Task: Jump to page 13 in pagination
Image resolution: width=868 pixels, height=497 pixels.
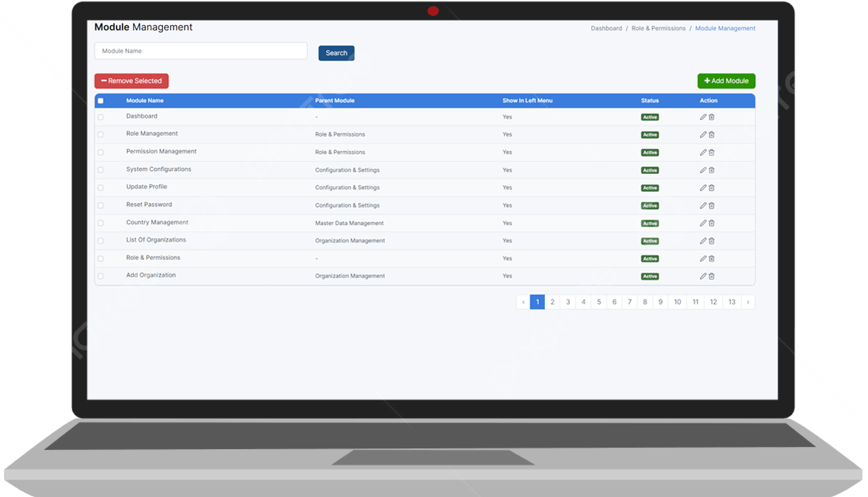Action: 731,302
